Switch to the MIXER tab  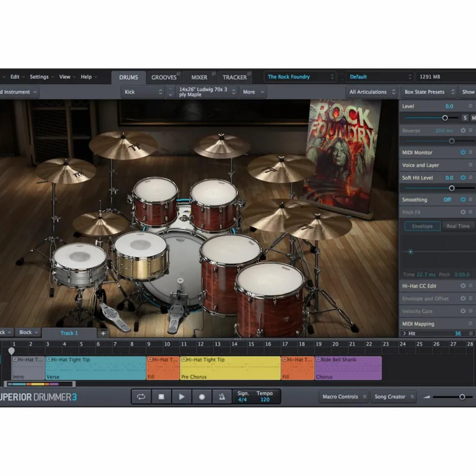199,77
